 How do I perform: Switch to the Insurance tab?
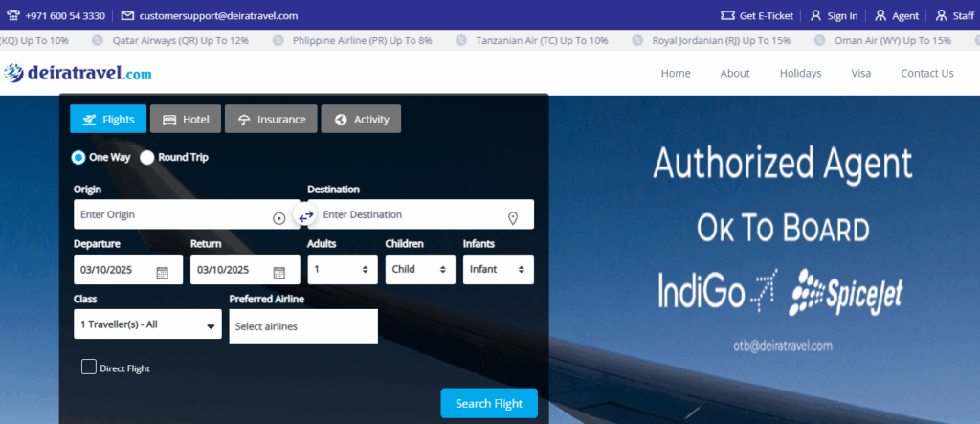[271, 119]
